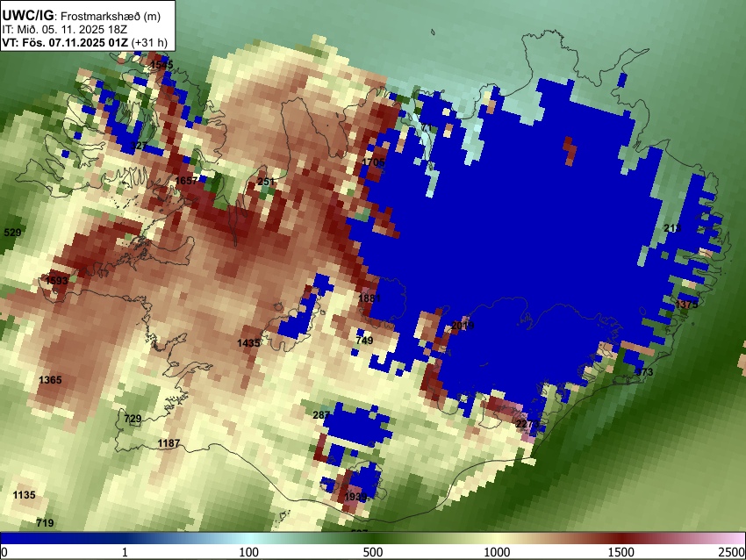This screenshot has height=560, width=746.
Task: Select the 287 value label
Action: coord(321,415)
